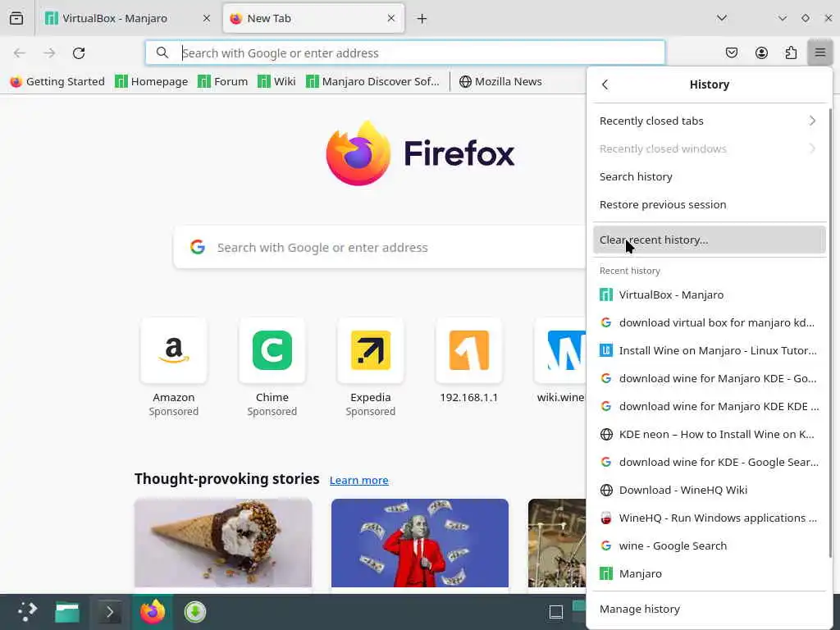Image resolution: width=840 pixels, height=630 pixels.
Task: Open KDE neon How to Install Wine entry
Action: point(710,434)
